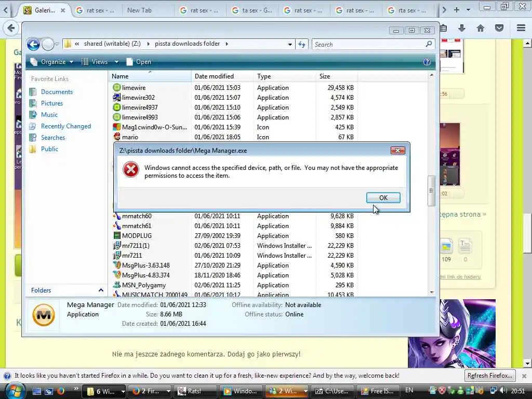This screenshot has height=399, width=532.
Task: Sort files by the Size column
Action: tap(337, 76)
